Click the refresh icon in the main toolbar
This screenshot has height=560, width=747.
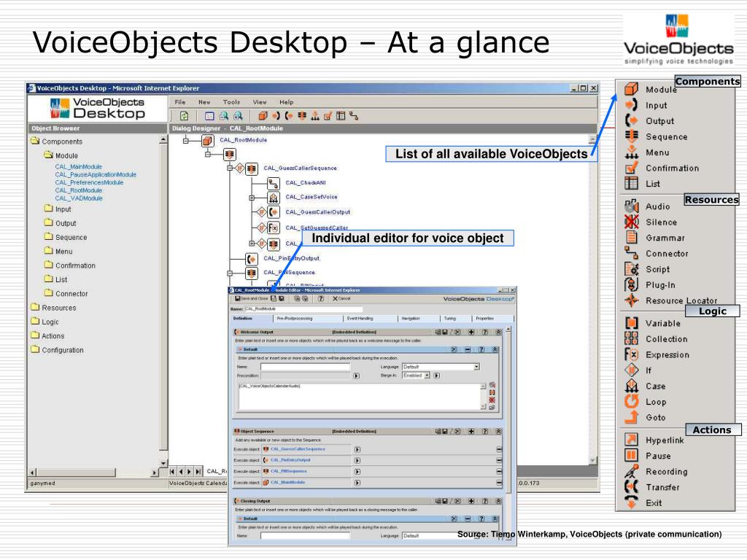pos(185,116)
